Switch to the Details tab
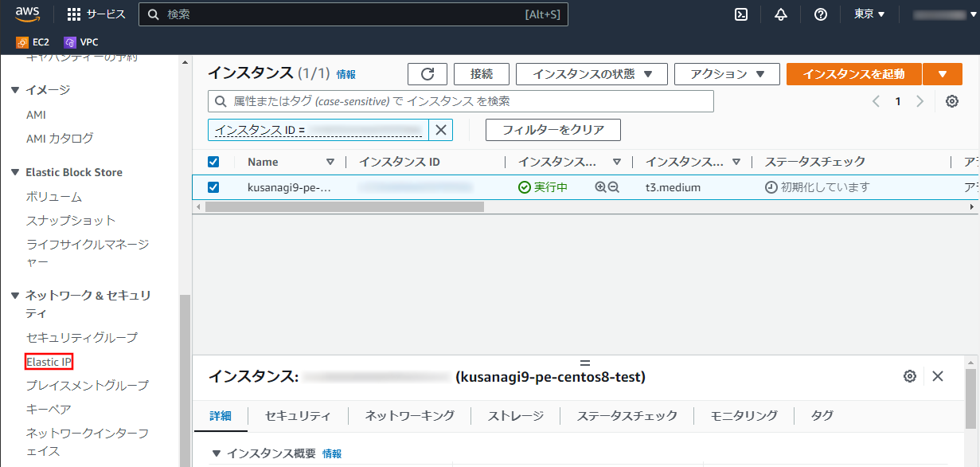This screenshot has width=980, height=467. tap(221, 415)
